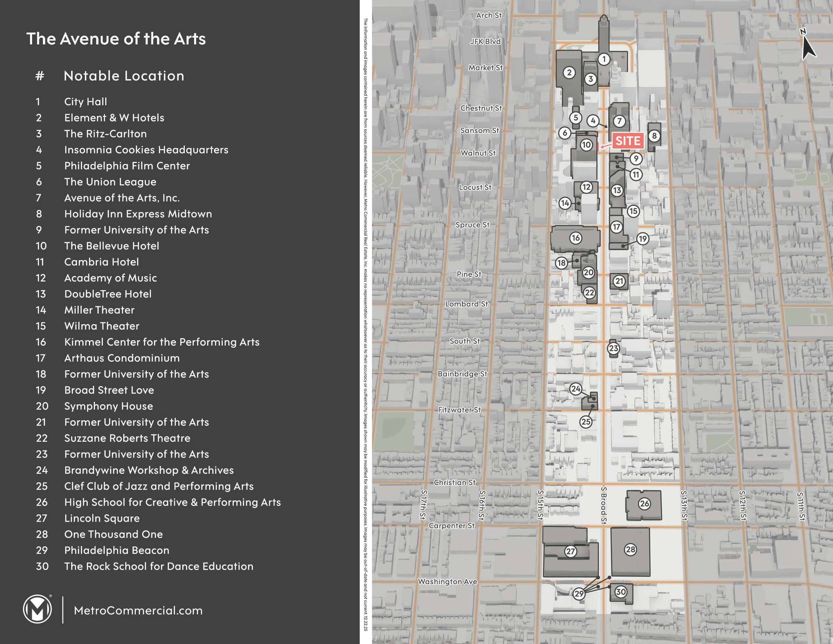833x644 pixels.
Task: Select the circled map marker number 26
Action: point(645,504)
